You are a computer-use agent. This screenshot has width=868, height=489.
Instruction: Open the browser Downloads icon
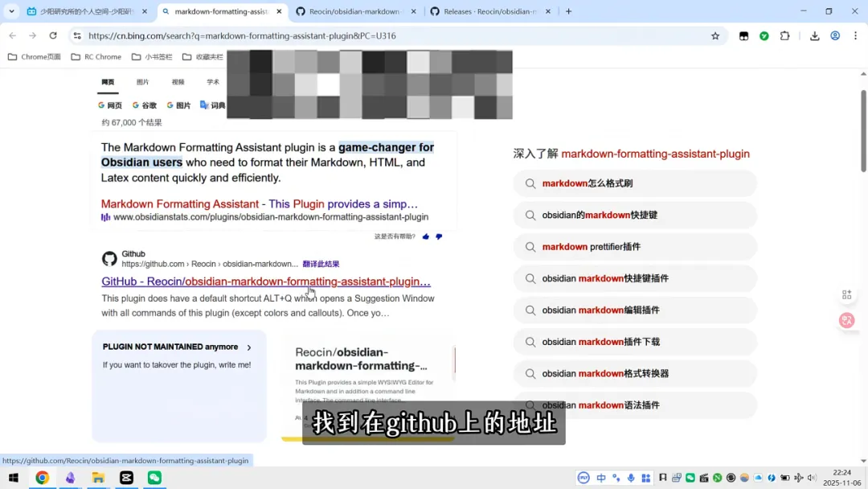(814, 36)
